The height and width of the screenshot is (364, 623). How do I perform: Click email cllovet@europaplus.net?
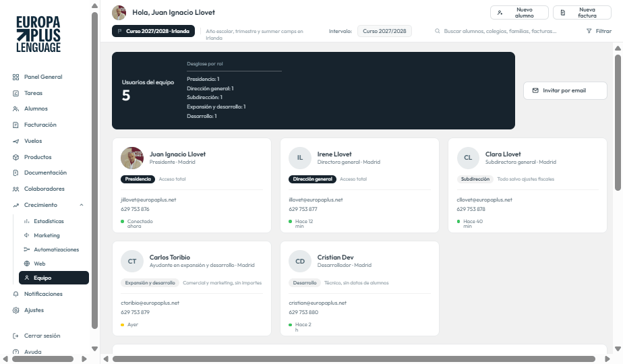click(x=484, y=200)
